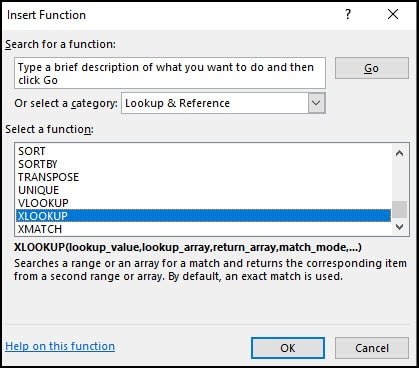Pick XMATCH from the function list
419x368 pixels.
[x=204, y=229]
